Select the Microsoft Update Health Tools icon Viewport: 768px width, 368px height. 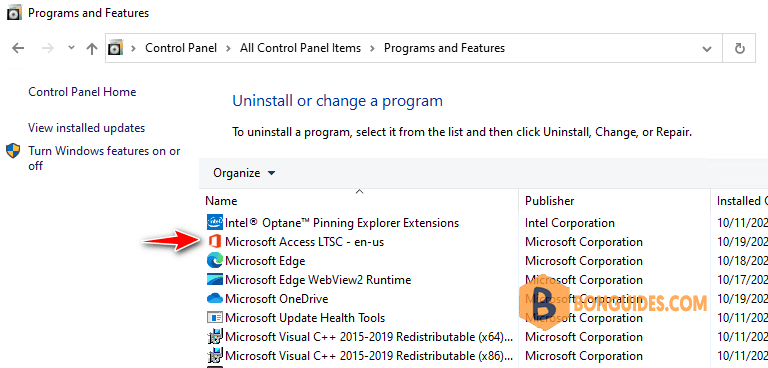pyautogui.click(x=214, y=318)
